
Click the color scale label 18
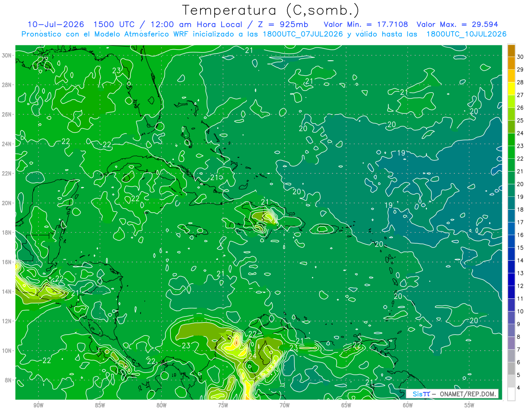(520, 210)
